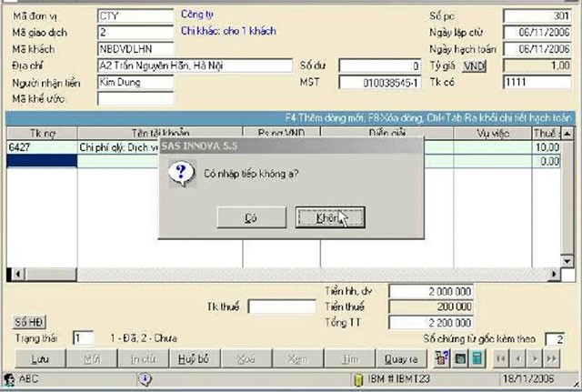Click the VND currency button

coord(475,66)
